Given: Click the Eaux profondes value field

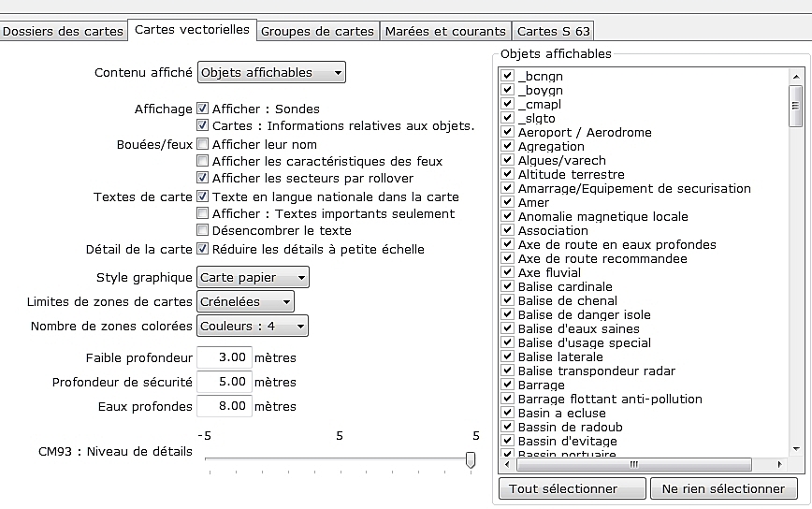Looking at the screenshot, I should (225, 406).
